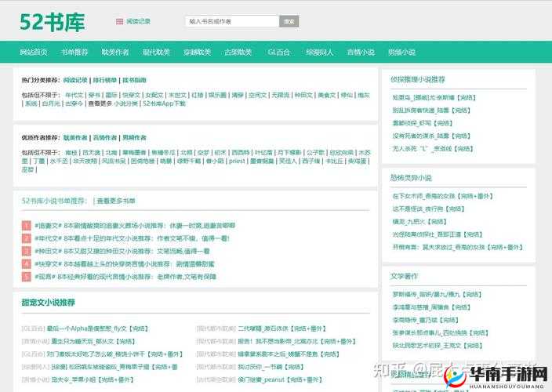The width and height of the screenshot is (552, 392).
Task: Open the 末世文 category link
Action: 177,95
